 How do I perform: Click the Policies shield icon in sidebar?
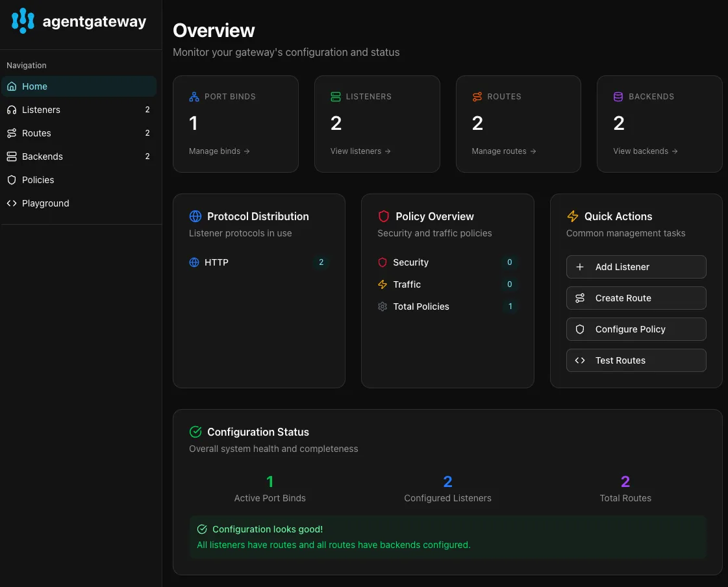12,180
